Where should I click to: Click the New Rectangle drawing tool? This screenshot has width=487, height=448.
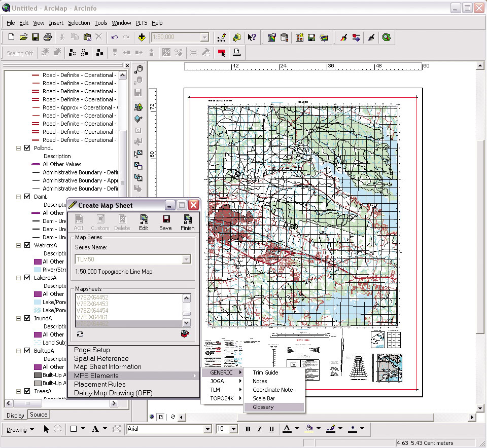[74, 429]
